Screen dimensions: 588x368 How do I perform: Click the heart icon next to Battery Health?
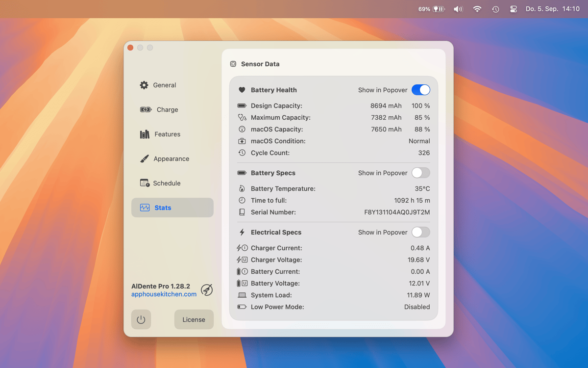242,90
